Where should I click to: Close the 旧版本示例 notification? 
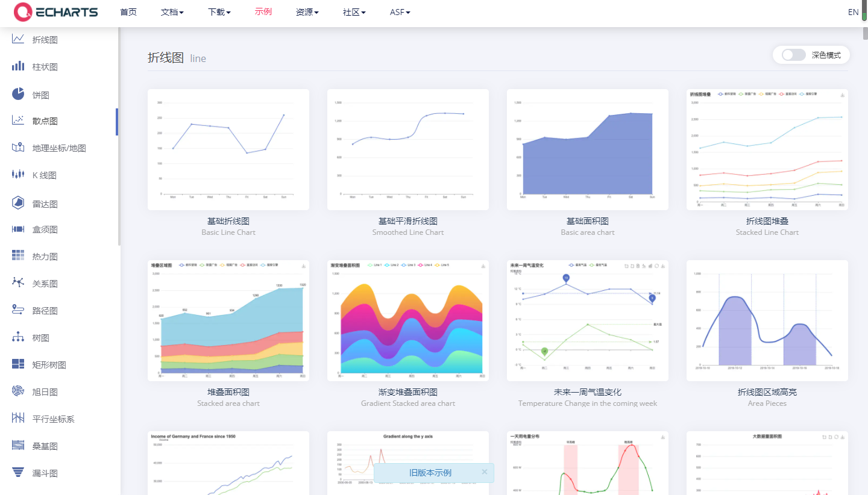pyautogui.click(x=485, y=472)
